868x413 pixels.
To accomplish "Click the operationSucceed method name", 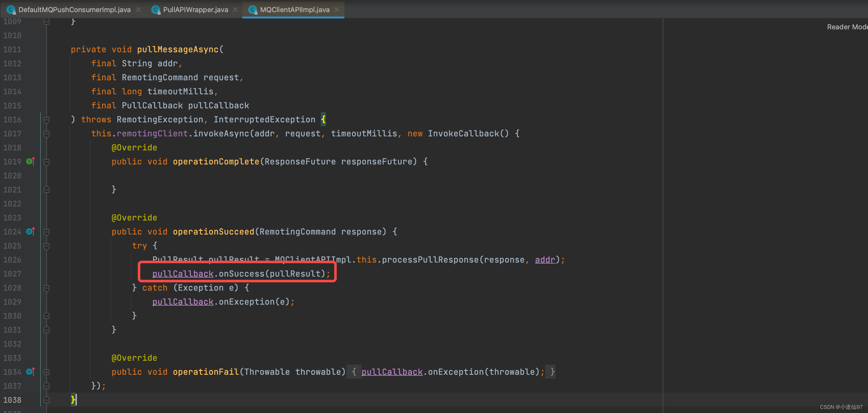I will click(213, 231).
